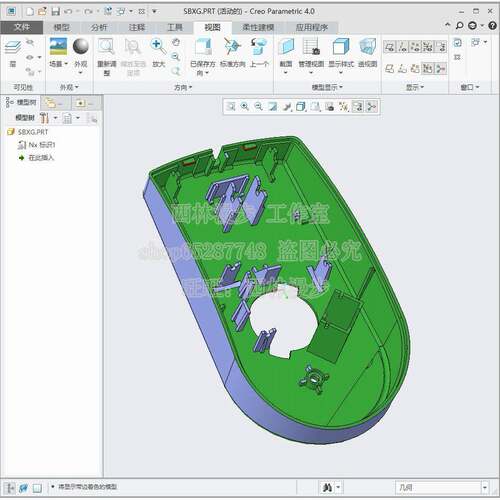The image size is (500, 500).
Task: Open the Scenes (场景) picture icon
Action: click(58, 46)
